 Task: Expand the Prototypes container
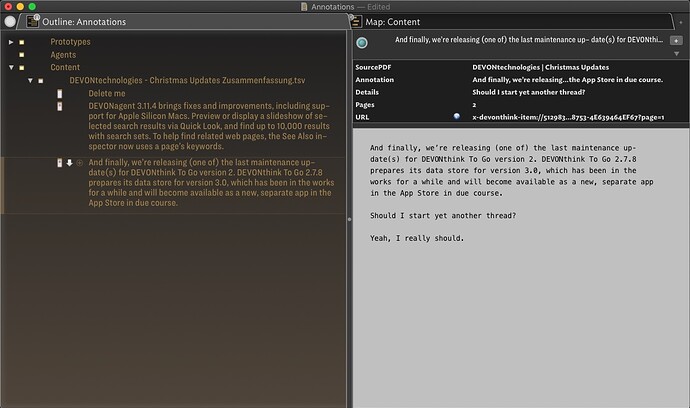tap(11, 42)
